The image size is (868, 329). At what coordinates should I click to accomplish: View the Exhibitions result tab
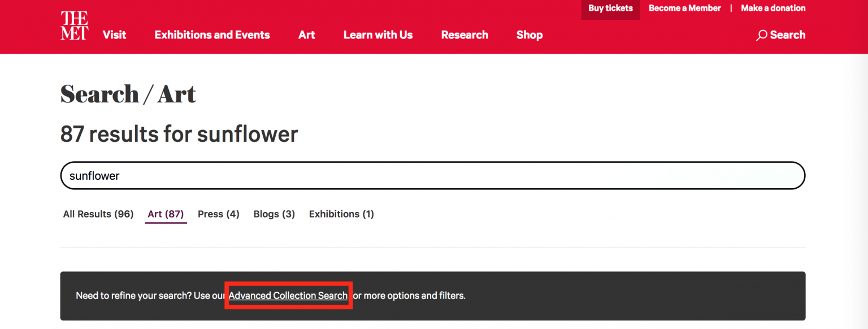click(x=341, y=214)
